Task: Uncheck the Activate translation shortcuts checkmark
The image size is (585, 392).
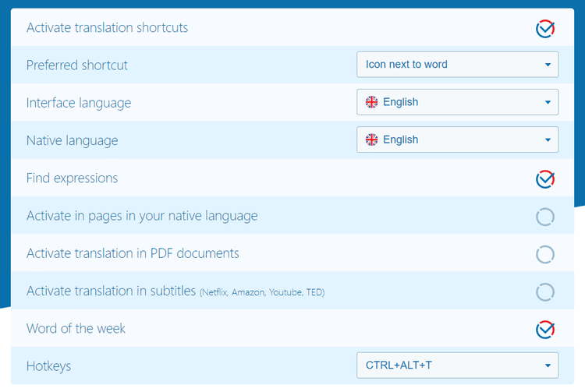Action: pos(544,29)
